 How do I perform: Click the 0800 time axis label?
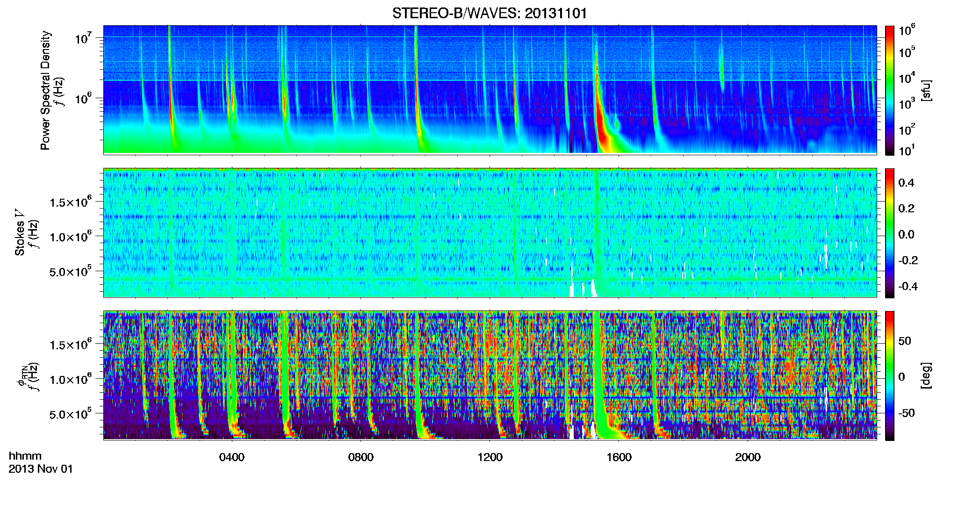coord(361,457)
